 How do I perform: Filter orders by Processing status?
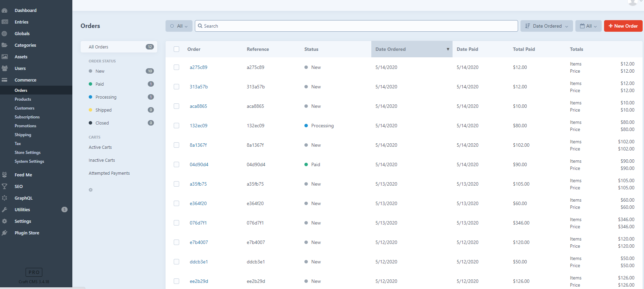(119, 97)
